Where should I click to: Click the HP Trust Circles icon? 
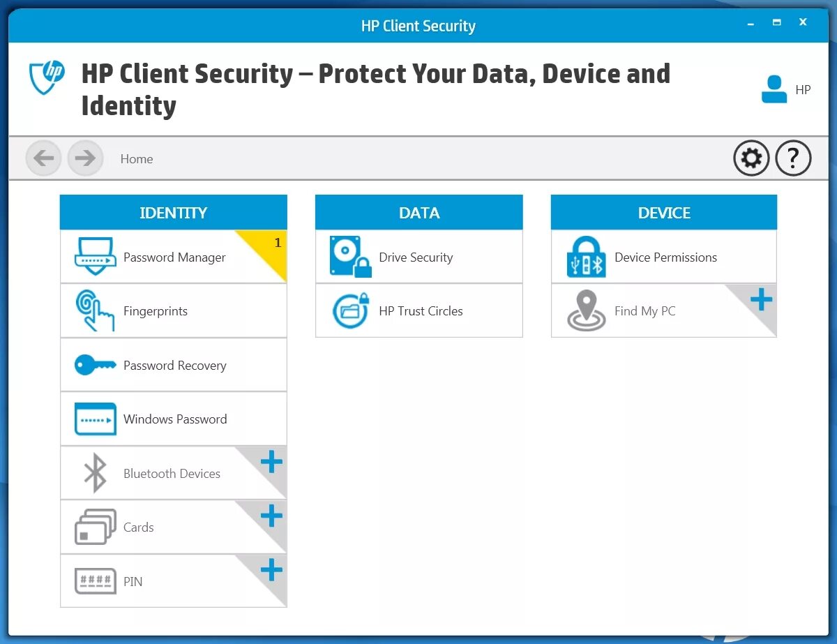click(x=350, y=310)
